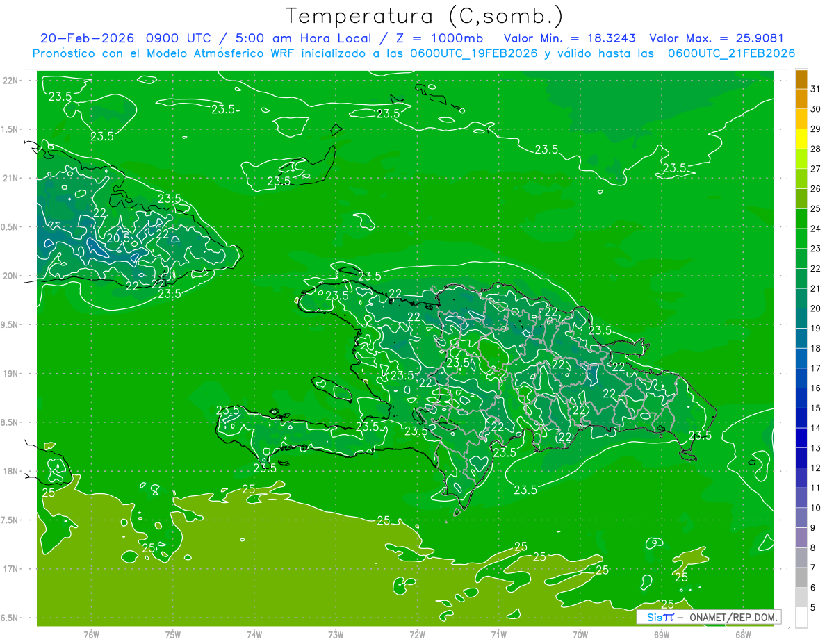Click the "Valor Min. = 18.3243" text
The image size is (834, 644).
(x=569, y=38)
